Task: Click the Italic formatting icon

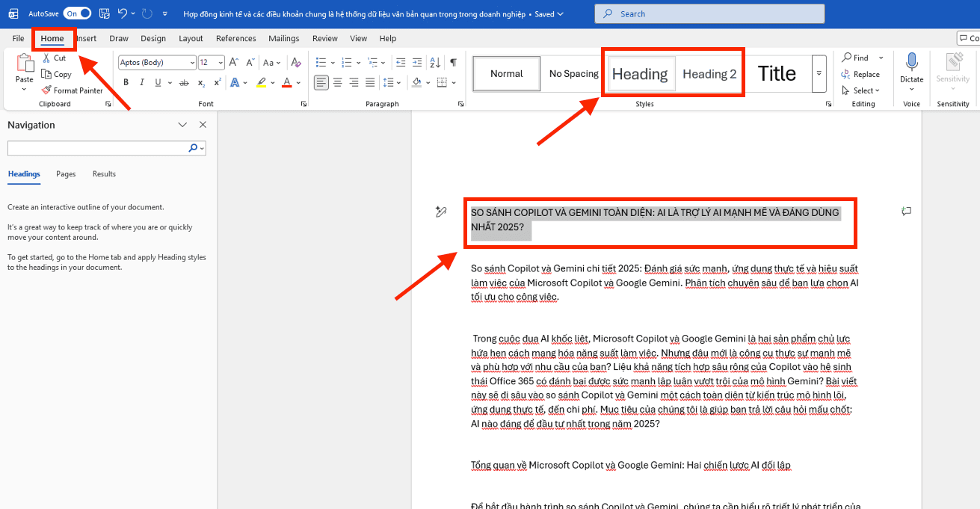Action: point(141,82)
